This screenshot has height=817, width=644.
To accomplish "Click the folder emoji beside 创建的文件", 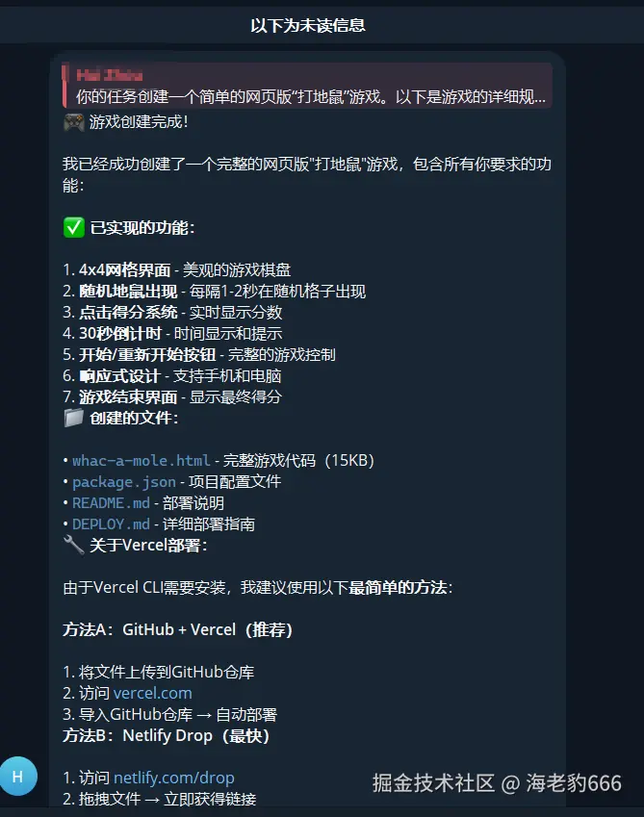I will click(x=73, y=418).
